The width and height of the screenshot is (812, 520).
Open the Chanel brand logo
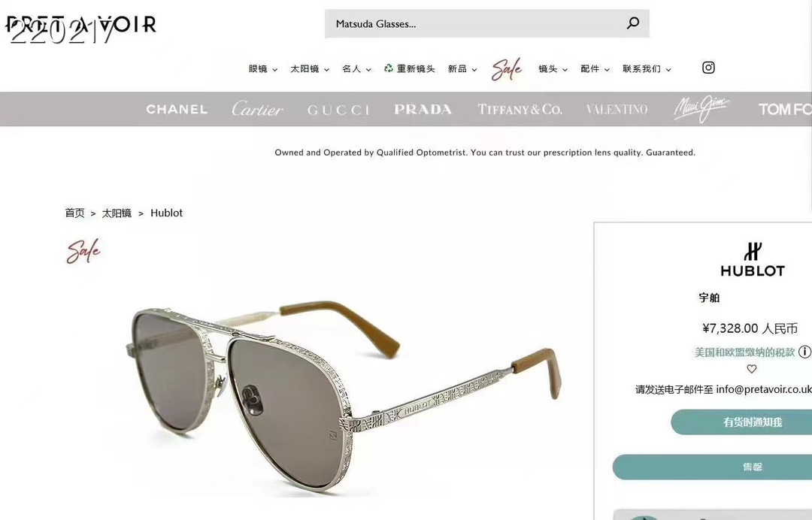pos(177,109)
